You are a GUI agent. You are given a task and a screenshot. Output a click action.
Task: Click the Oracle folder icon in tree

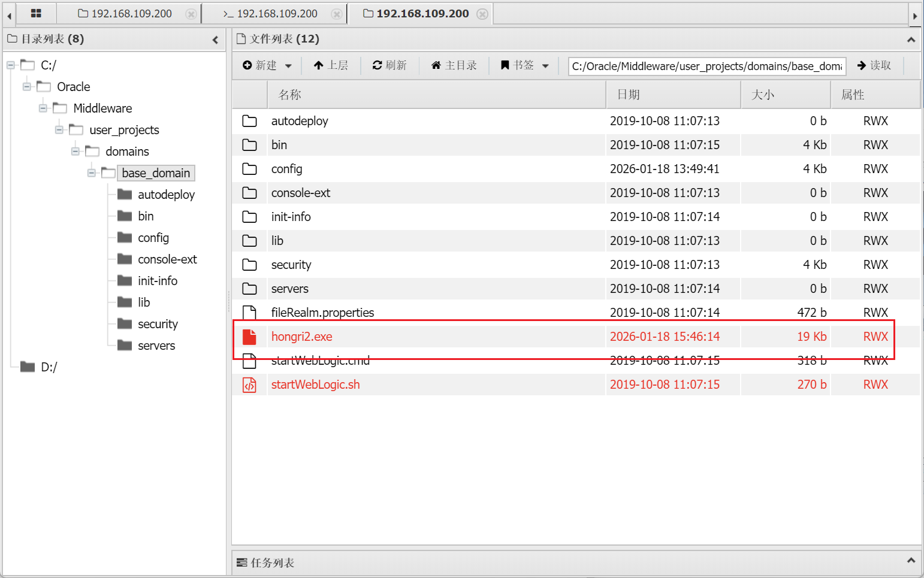[x=44, y=86]
